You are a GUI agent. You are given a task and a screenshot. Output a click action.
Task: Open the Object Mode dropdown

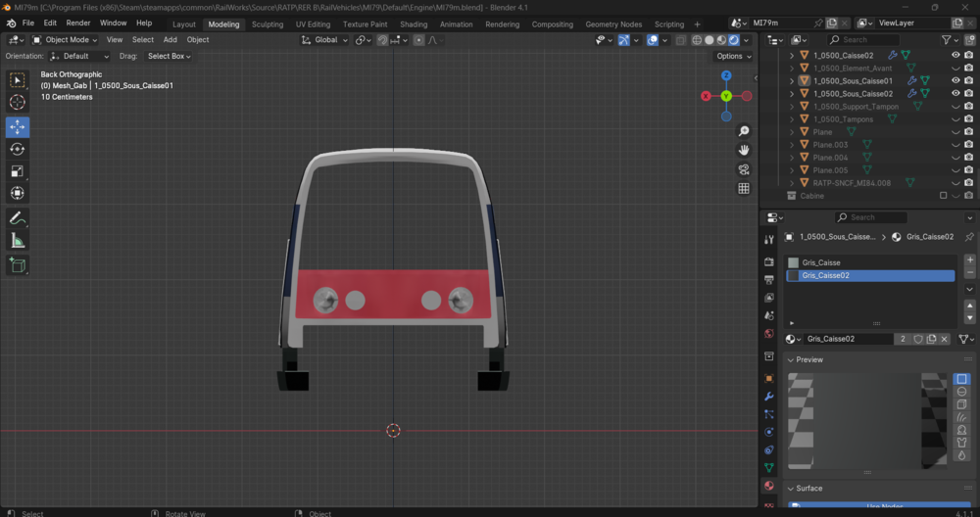coord(65,39)
